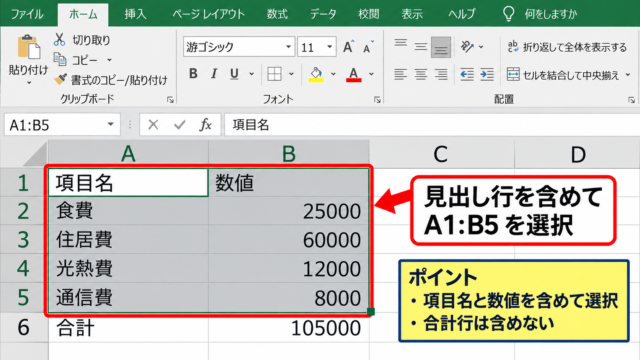Click the text orientation icon

(x=467, y=47)
